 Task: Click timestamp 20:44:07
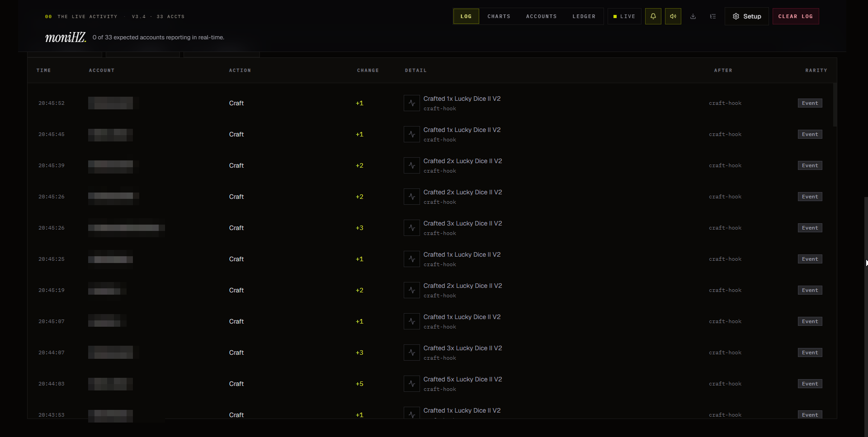(51, 352)
